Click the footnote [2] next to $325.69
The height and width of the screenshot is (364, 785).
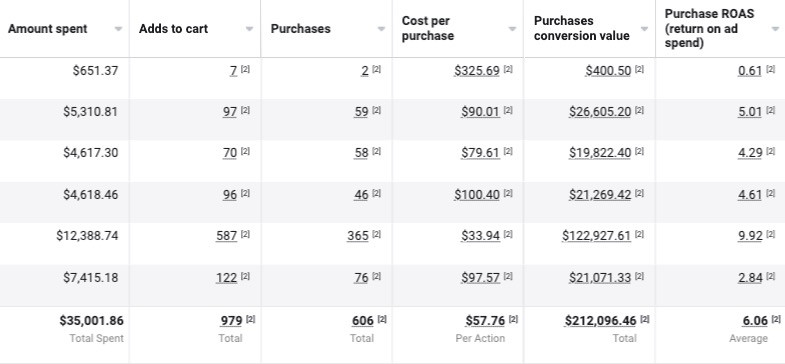[x=508, y=70]
